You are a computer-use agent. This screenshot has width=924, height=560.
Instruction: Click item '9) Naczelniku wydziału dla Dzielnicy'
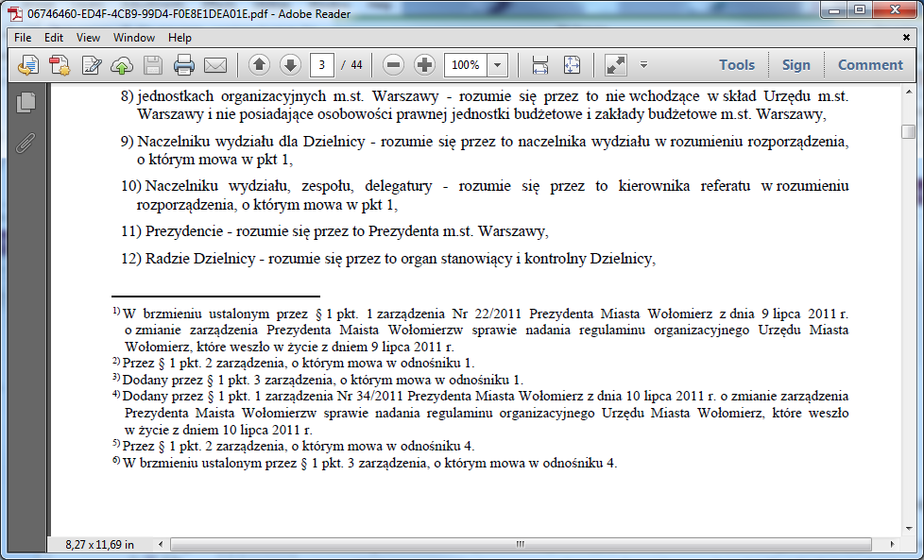click(243, 142)
